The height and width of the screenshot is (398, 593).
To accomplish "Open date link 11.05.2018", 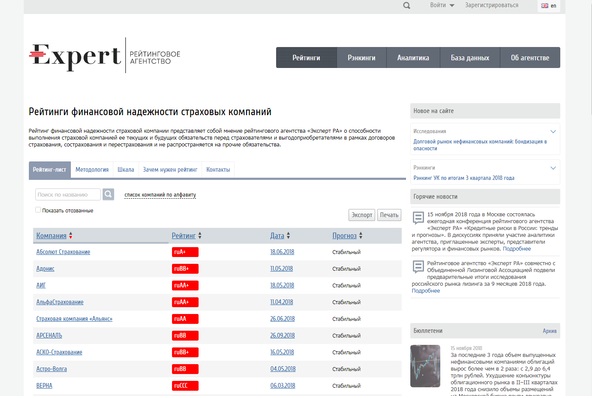I will click(282, 269).
